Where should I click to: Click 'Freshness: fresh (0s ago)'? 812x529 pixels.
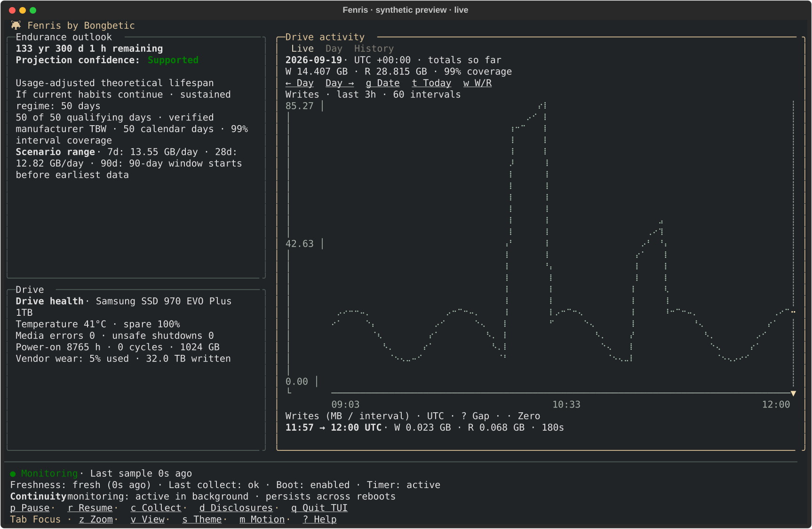tap(80, 485)
